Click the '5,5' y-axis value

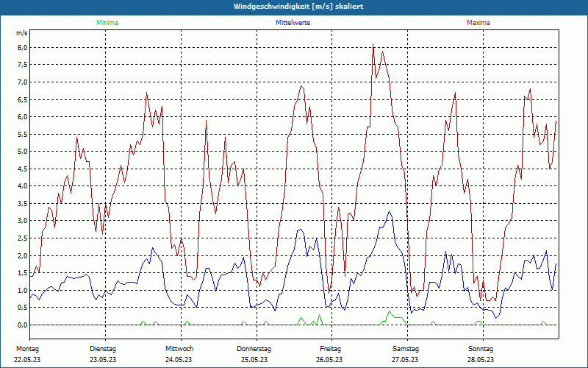point(23,134)
